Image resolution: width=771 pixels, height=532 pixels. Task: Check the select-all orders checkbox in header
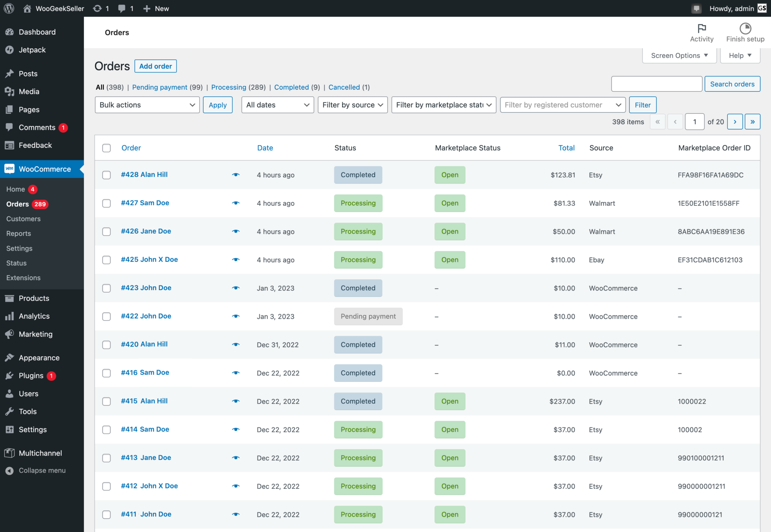(107, 148)
